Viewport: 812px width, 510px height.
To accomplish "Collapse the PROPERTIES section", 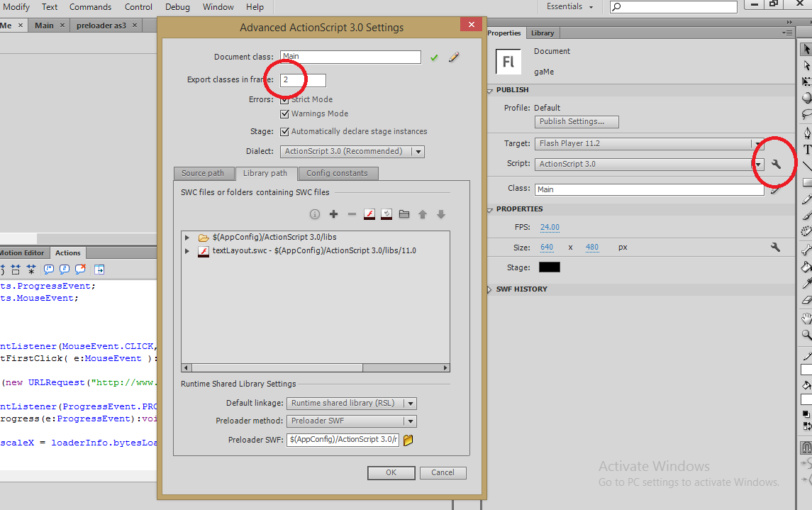I will click(x=490, y=210).
